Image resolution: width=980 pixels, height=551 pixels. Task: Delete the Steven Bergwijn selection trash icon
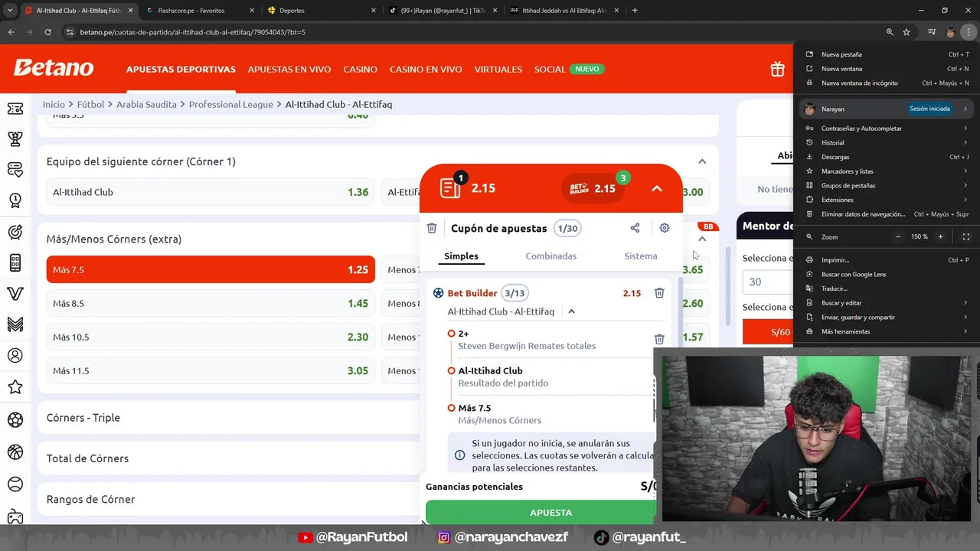pos(659,339)
